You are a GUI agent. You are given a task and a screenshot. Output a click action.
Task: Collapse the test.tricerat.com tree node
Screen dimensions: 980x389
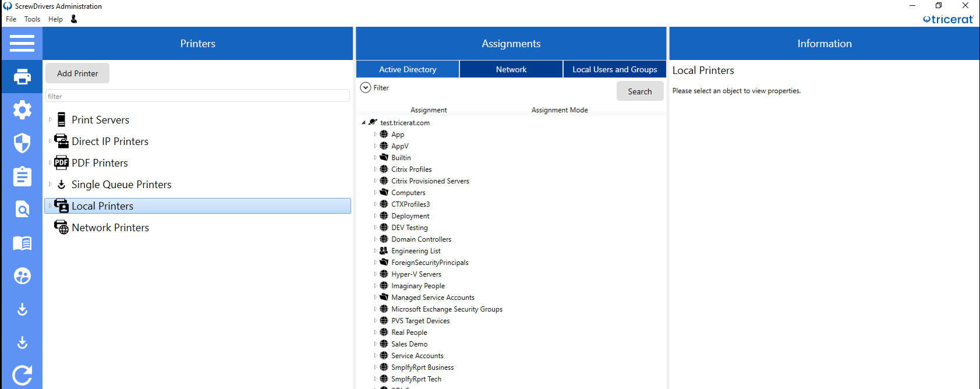pyautogui.click(x=363, y=123)
